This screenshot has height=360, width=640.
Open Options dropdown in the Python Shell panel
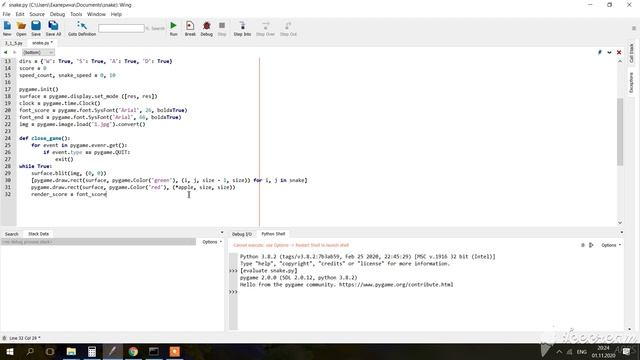pos(611,245)
